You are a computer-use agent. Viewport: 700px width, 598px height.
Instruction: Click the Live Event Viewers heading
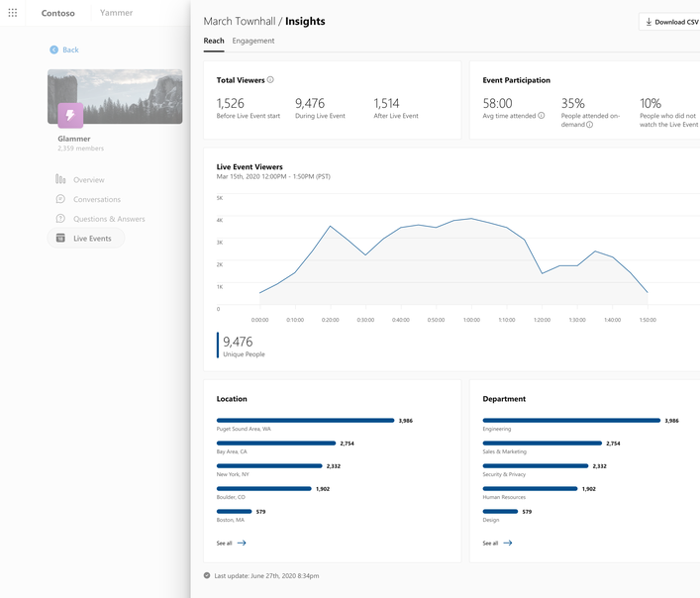click(250, 167)
